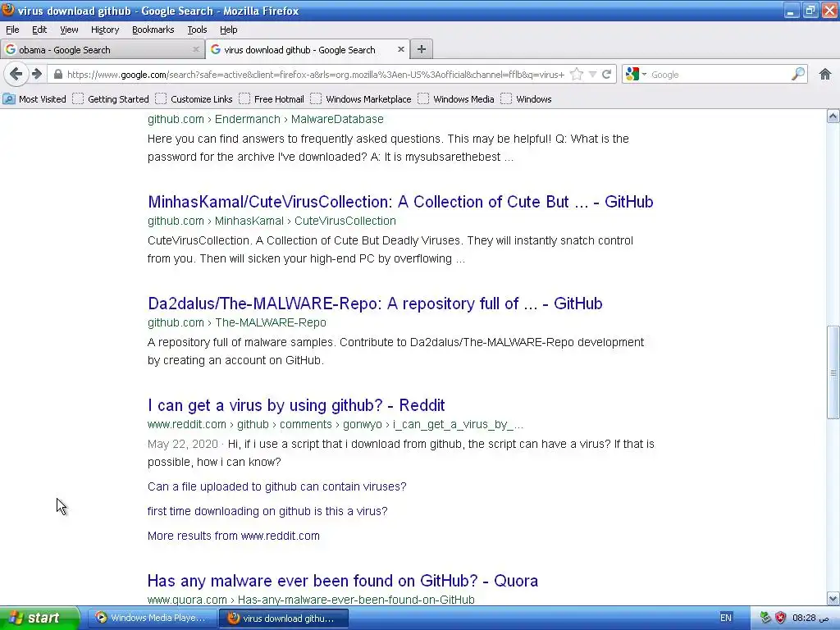Click the Firefox virus download taskbar button
This screenshot has width=840, height=630.
click(284, 619)
